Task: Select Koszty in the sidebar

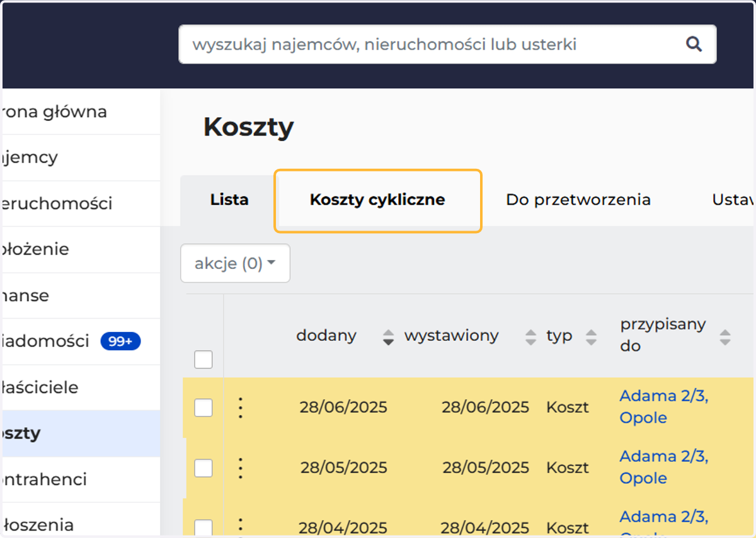Action: coord(81,433)
